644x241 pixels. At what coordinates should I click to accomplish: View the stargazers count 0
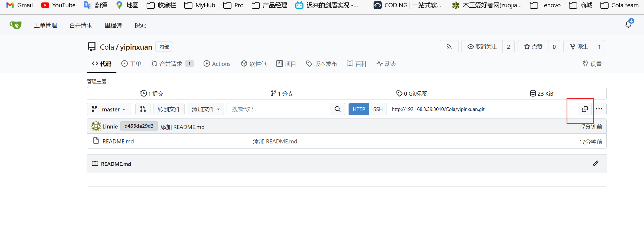coord(554,47)
